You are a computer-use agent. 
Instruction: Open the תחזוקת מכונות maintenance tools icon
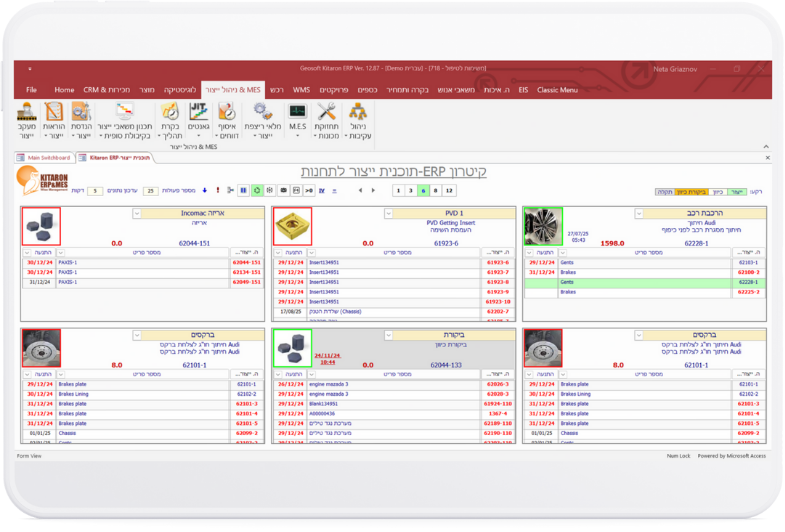pos(326,121)
